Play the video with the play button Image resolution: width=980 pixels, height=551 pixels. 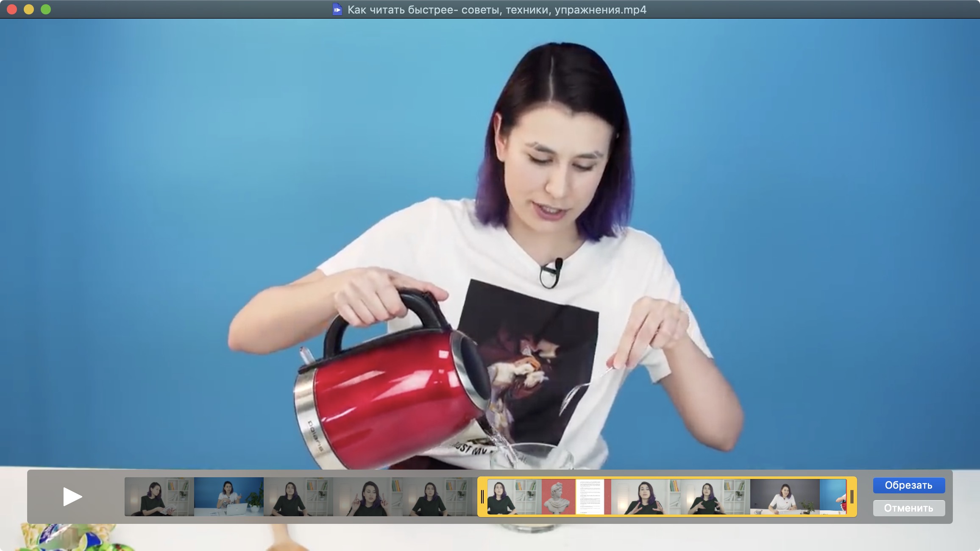pyautogui.click(x=72, y=497)
